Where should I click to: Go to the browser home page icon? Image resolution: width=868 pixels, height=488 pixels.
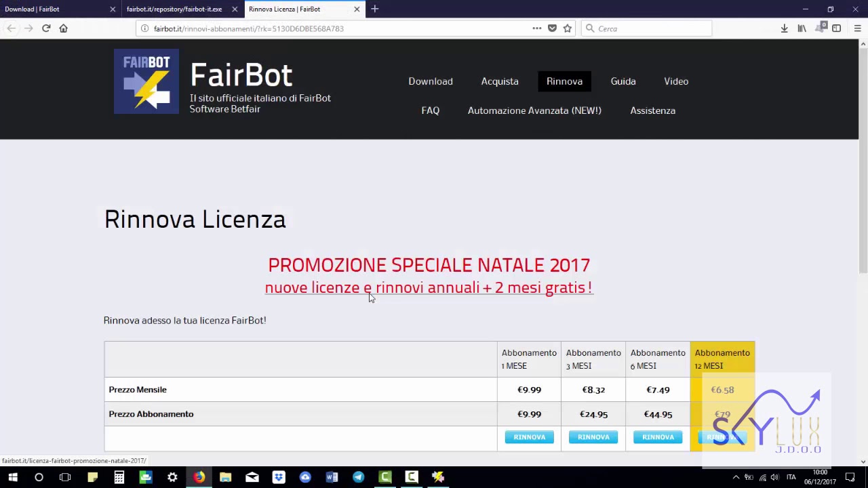pyautogui.click(x=64, y=28)
